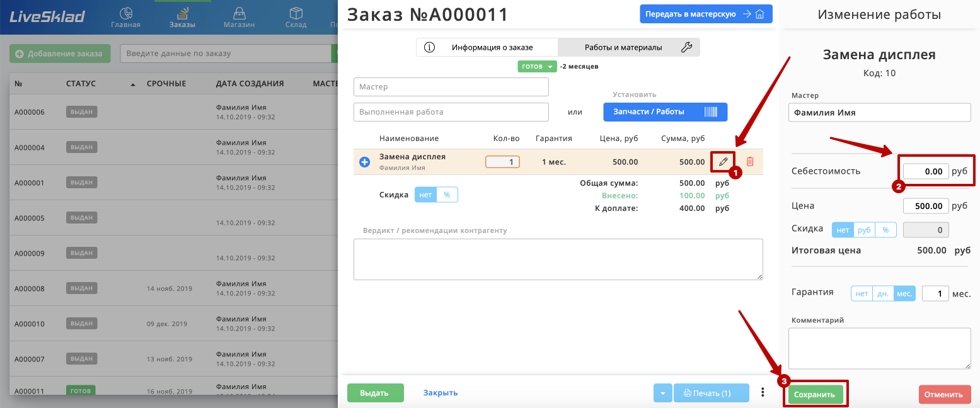The image size is (980, 408).
Task: Click the Срочные column header
Action: pos(166,83)
